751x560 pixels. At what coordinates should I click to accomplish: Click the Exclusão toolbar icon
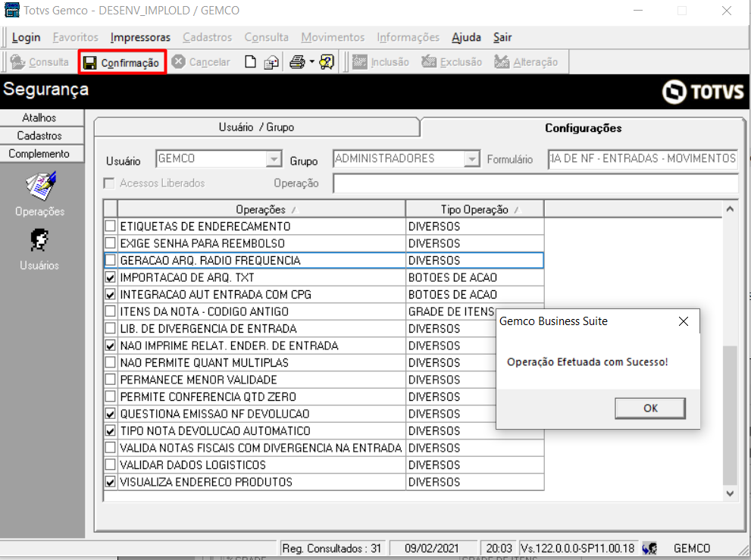coord(429,62)
